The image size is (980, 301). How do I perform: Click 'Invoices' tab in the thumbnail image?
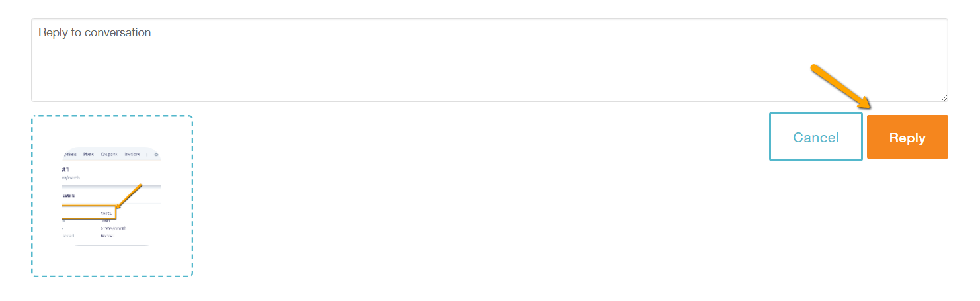(x=132, y=155)
